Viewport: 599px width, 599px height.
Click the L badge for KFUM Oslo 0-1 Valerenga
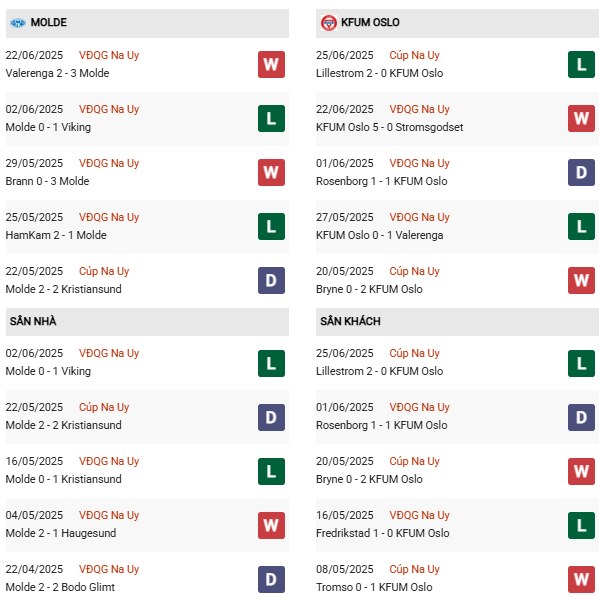tap(581, 226)
